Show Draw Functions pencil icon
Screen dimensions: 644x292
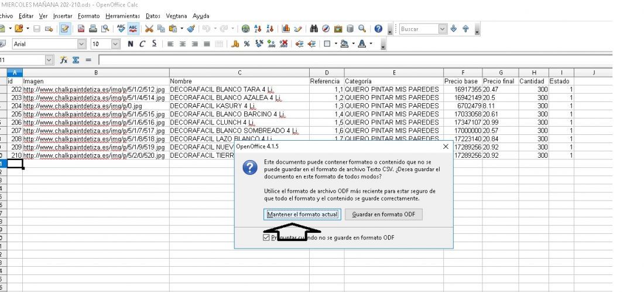pyautogui.click(x=298, y=29)
